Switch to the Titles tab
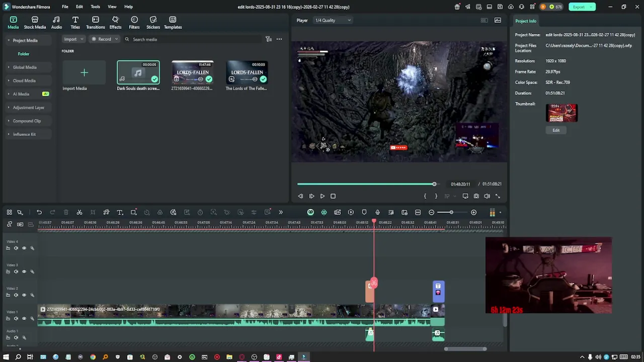 click(x=75, y=23)
